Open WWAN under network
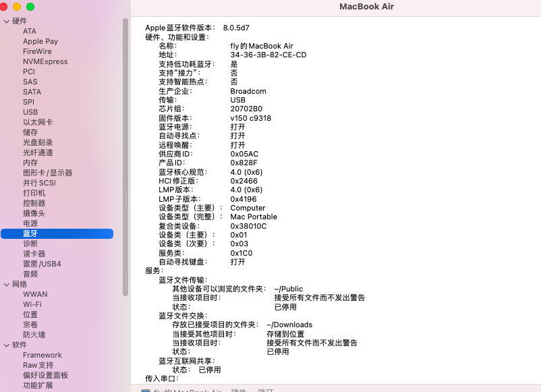This screenshot has width=541, height=392. click(x=35, y=294)
